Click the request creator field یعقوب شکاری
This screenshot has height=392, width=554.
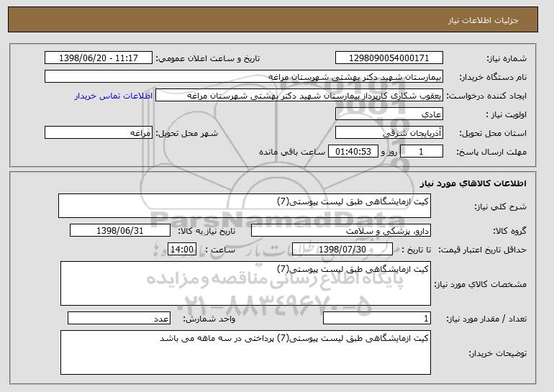[299, 96]
